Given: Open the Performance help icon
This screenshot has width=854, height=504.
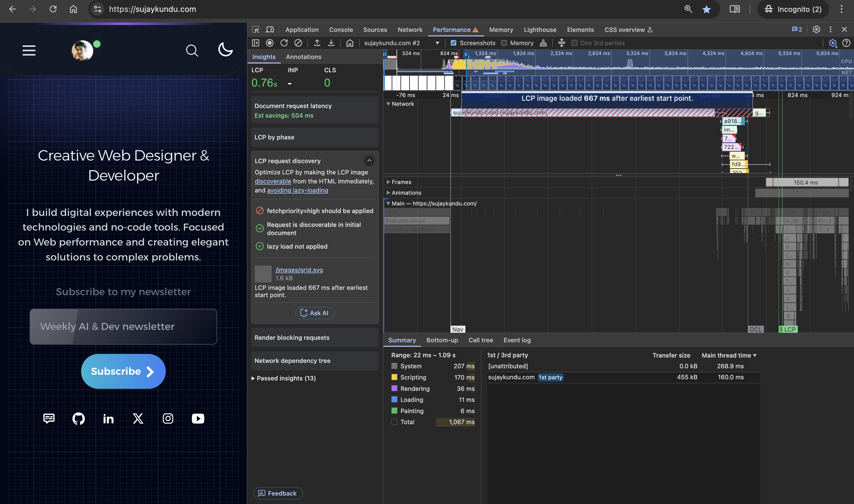Looking at the screenshot, I should [x=846, y=43].
